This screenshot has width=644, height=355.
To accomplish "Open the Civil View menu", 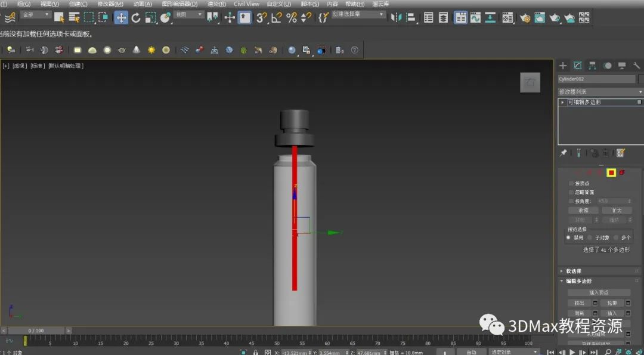I will (x=246, y=4).
